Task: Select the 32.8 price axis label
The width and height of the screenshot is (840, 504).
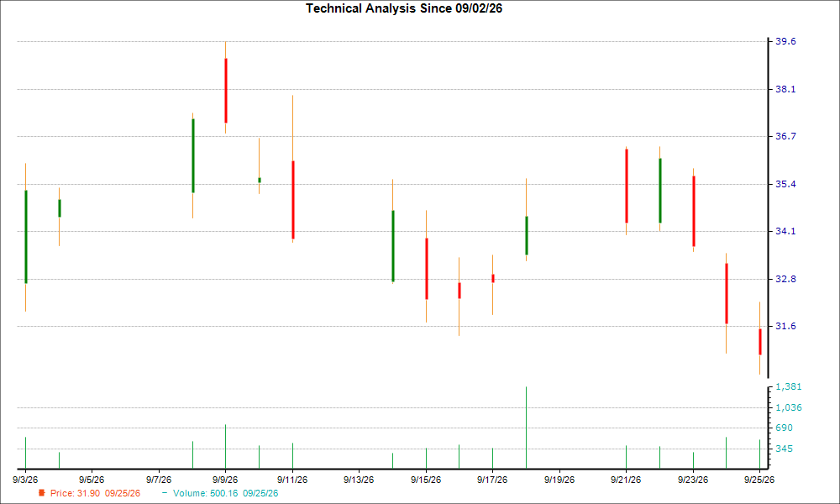Action: point(786,279)
